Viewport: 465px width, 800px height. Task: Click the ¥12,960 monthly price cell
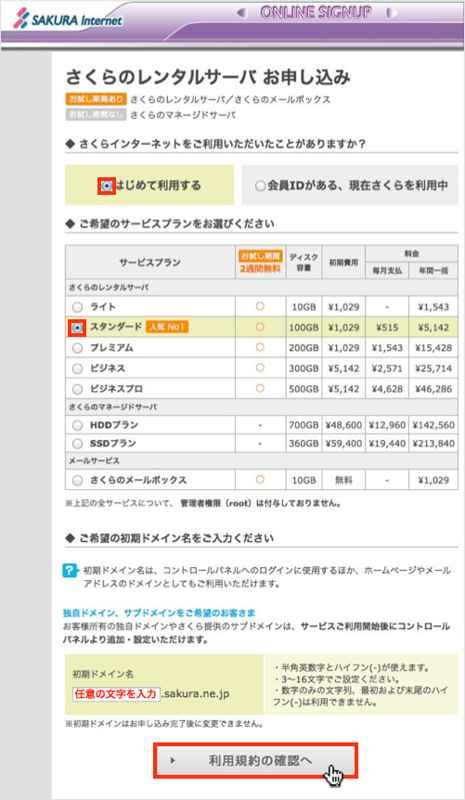pos(387,425)
